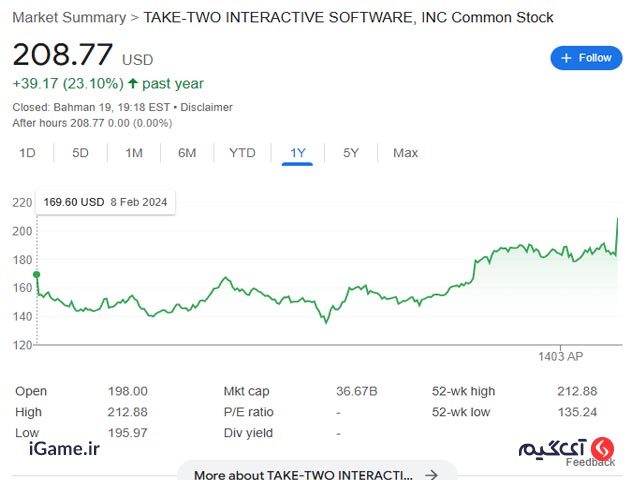Select the 1Y time range tab
The image size is (640, 480).
point(298,153)
